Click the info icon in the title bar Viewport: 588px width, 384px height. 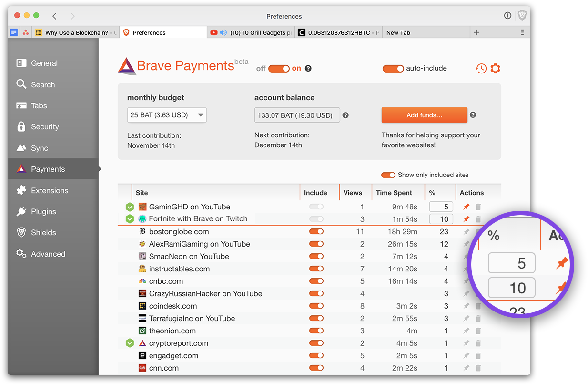507,16
